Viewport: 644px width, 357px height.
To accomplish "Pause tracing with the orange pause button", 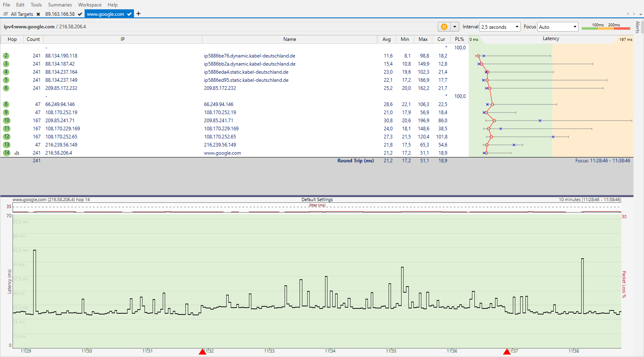I will tap(444, 27).
